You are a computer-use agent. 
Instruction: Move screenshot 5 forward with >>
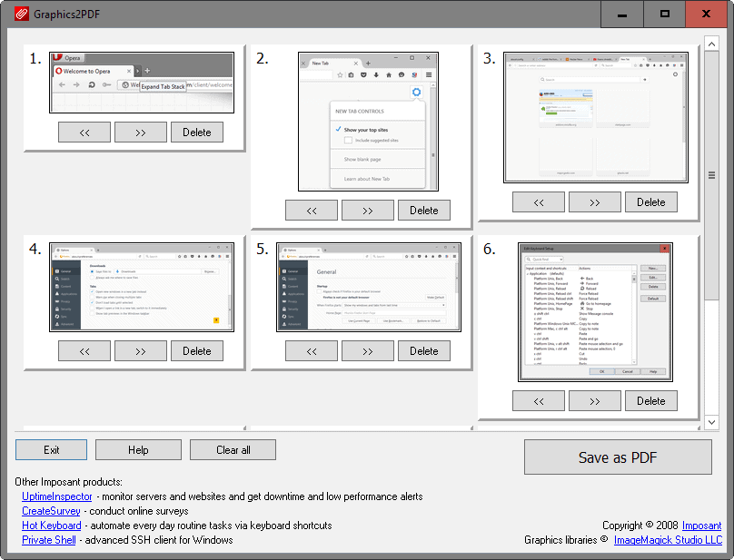point(367,350)
